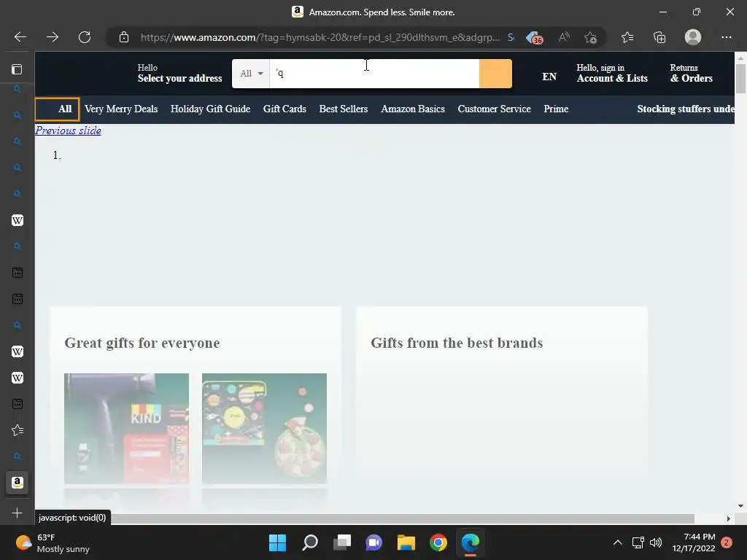This screenshot has height=560, width=747.
Task: Click the Stocking stuffers promo link
Action: (686, 109)
